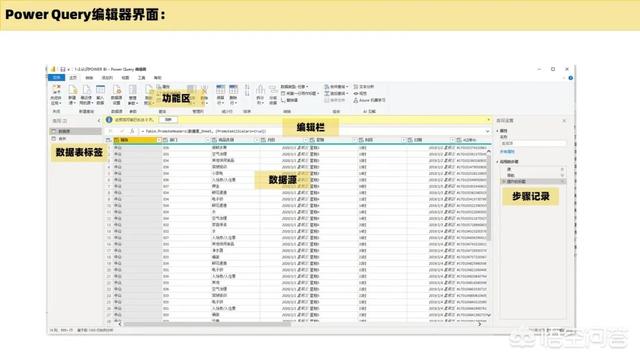Open filter dropdown of highlighted yellow column
The image size is (640, 360).
tap(159, 140)
